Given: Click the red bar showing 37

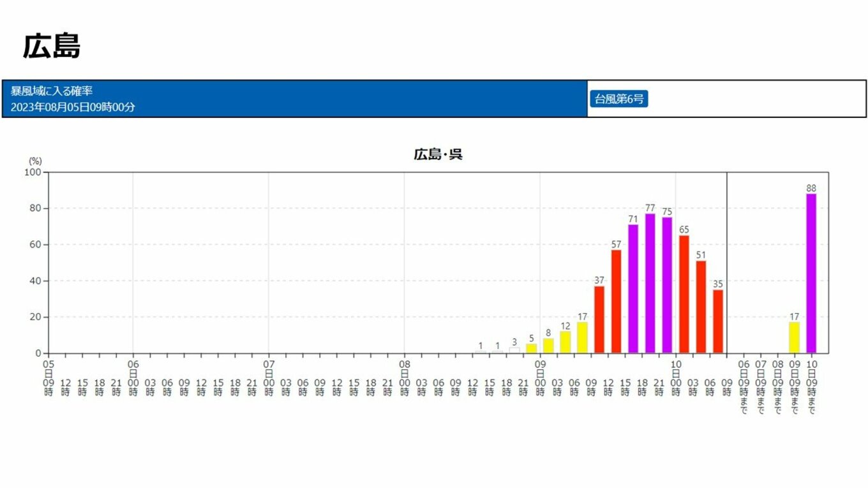Looking at the screenshot, I should pyautogui.click(x=599, y=319).
